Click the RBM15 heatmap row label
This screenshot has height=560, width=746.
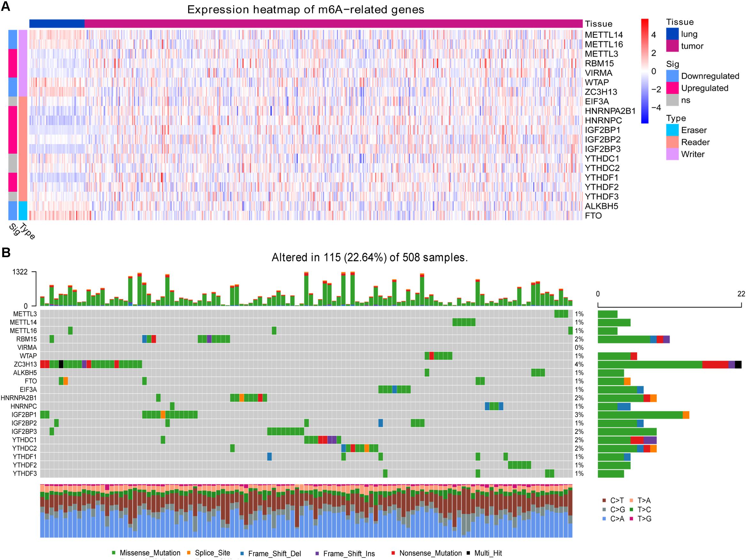tap(599, 63)
